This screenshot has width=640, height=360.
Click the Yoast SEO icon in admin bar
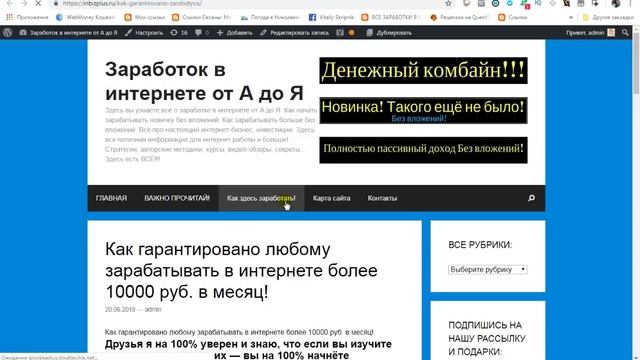coord(340,33)
